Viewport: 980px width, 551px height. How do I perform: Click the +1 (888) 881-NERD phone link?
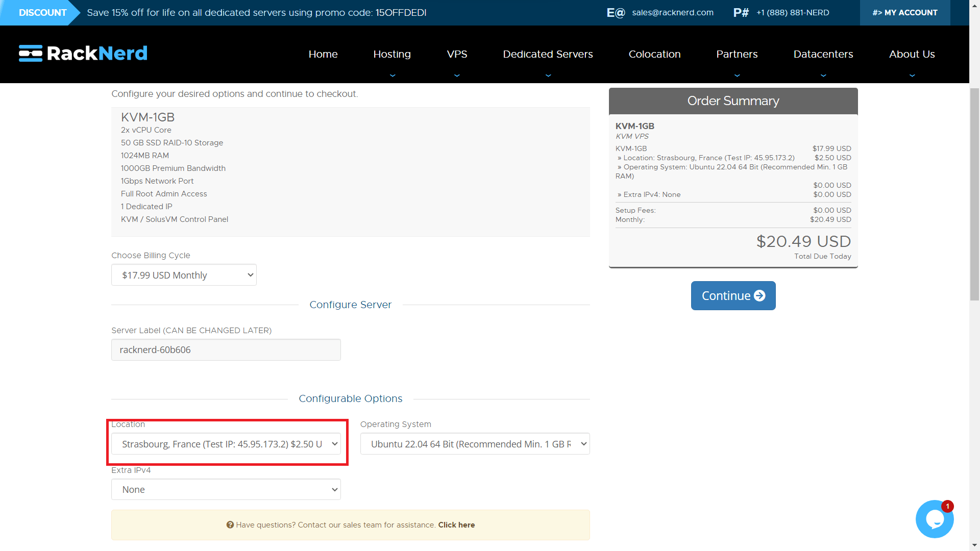coord(793,13)
